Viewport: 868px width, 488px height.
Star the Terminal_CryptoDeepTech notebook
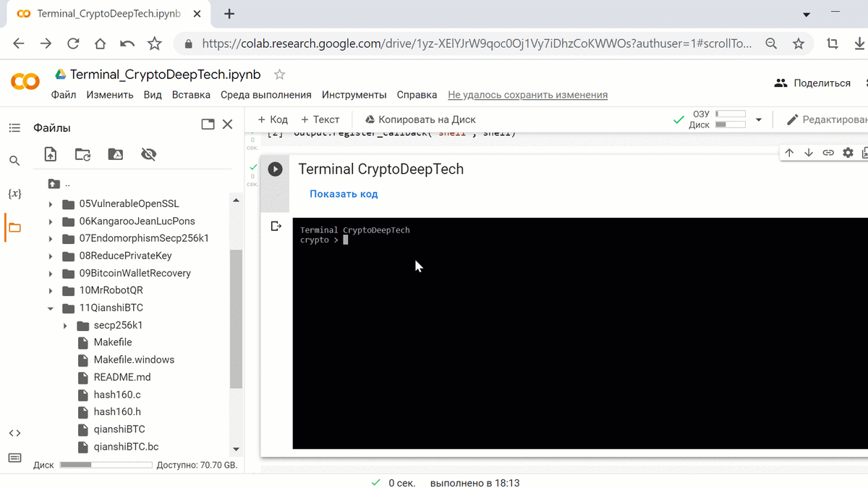[x=279, y=74]
